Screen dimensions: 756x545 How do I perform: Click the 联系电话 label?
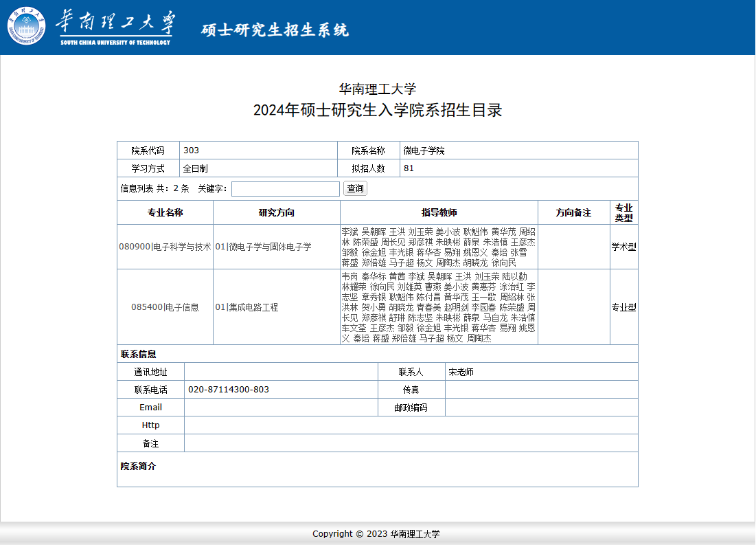[x=150, y=390]
